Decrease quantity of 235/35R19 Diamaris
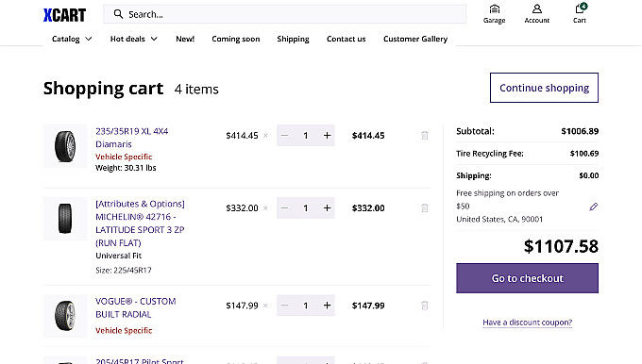The height and width of the screenshot is (364, 642). 284,136
